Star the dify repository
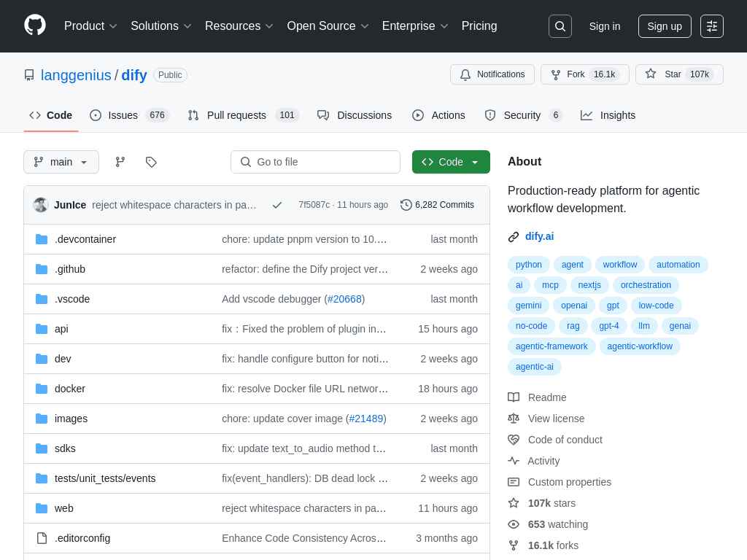Viewport: 747px width, 560px height. (679, 74)
